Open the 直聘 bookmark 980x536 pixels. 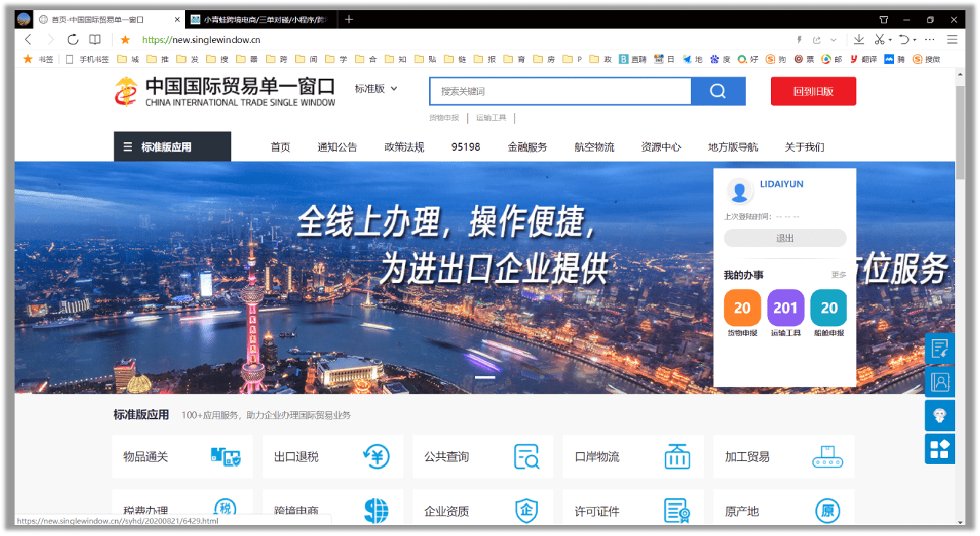tap(632, 59)
